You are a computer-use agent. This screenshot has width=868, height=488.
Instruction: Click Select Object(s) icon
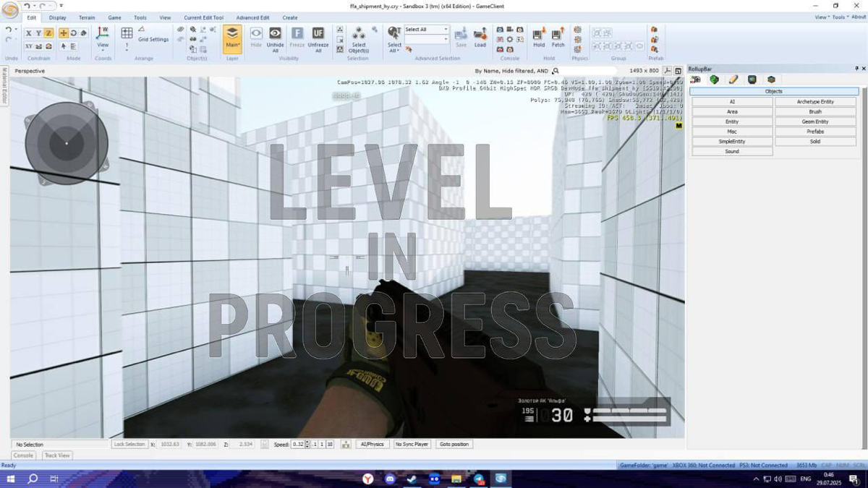[x=359, y=33]
